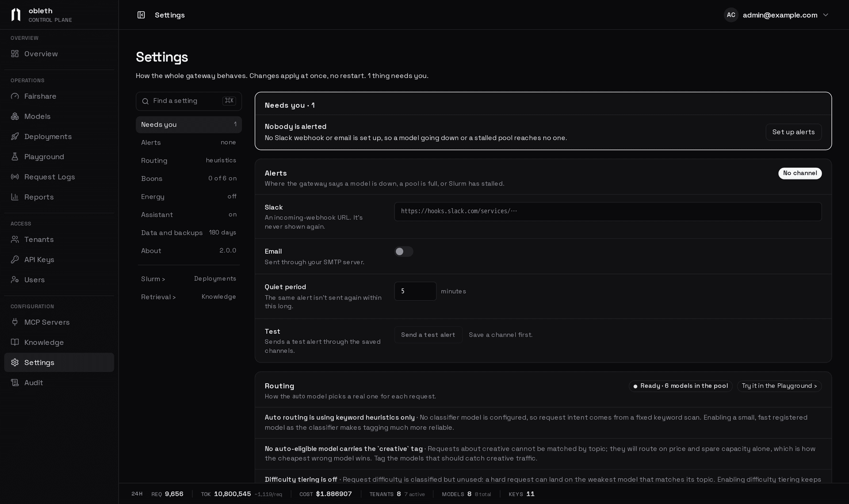849x504 pixels.
Task: Select Needs you in settings list
Action: point(189,125)
